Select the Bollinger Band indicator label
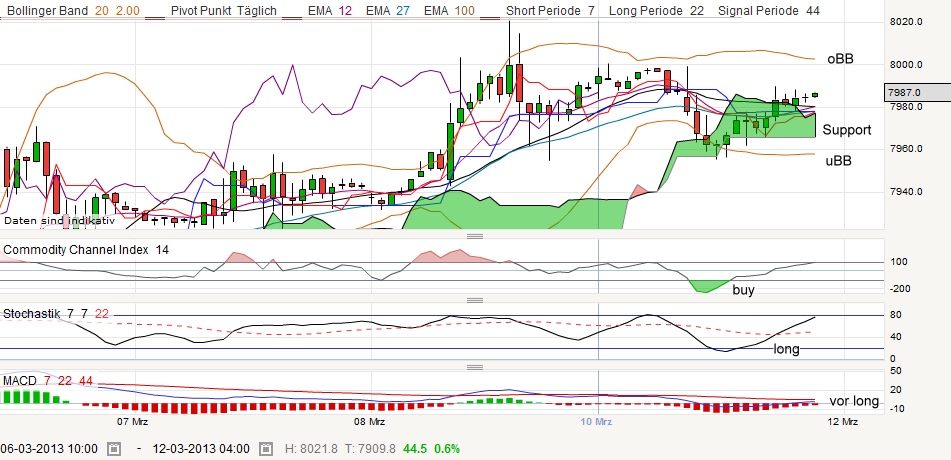Viewport: 951px width, 460px height. [47, 11]
